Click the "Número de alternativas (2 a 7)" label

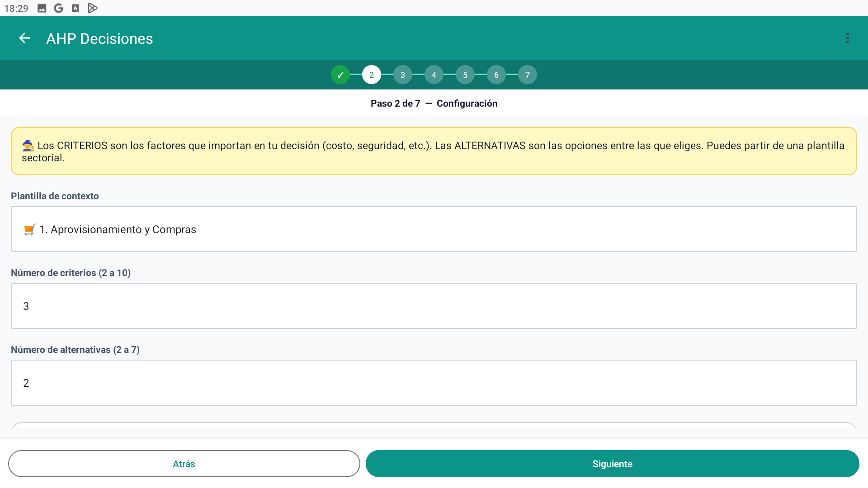(75, 350)
